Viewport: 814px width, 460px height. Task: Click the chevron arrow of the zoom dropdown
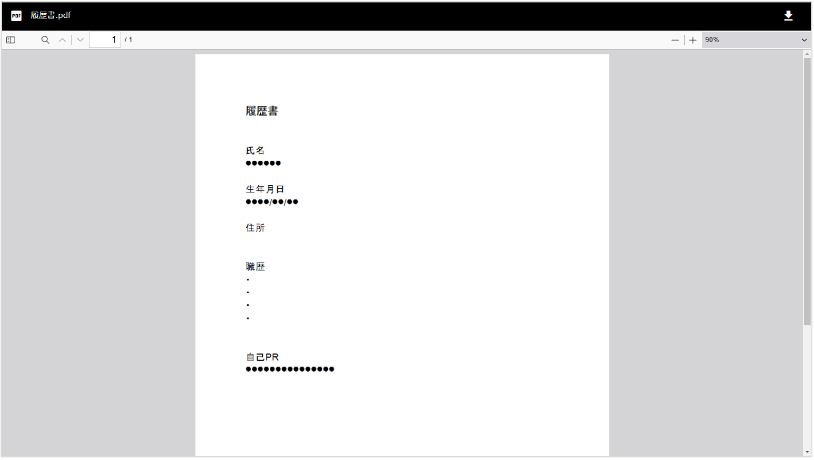point(804,40)
